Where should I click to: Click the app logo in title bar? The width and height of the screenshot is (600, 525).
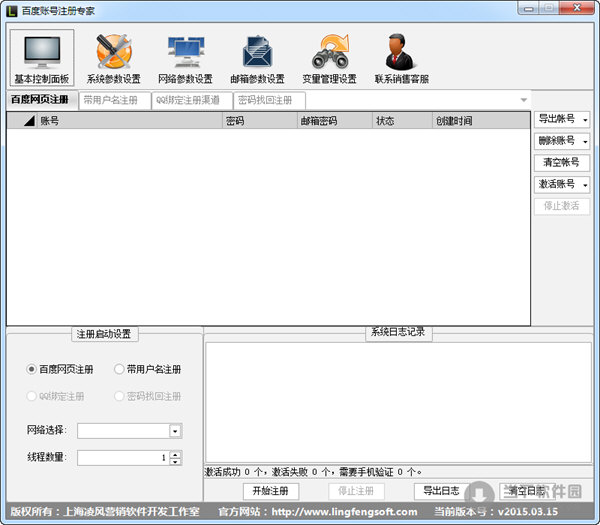click(11, 11)
